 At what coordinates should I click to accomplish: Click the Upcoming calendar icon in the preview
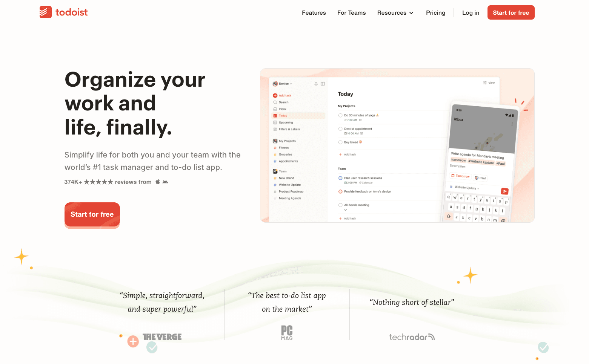pos(275,122)
